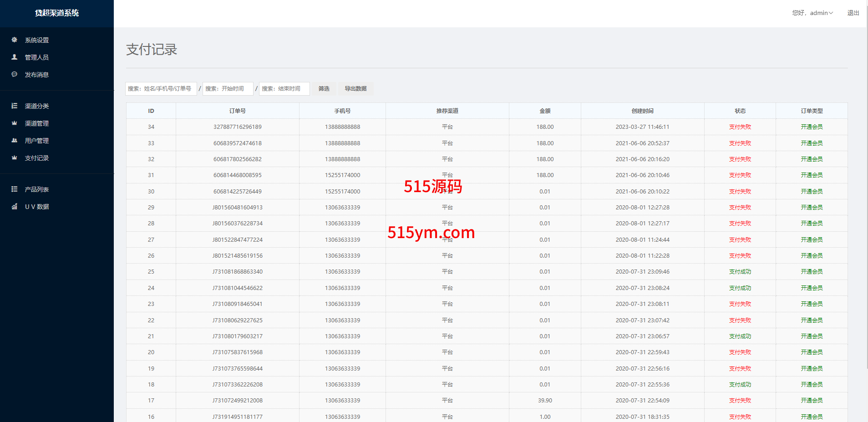868x422 pixels.
Task: Click the 退出 logout link
Action: [x=853, y=13]
